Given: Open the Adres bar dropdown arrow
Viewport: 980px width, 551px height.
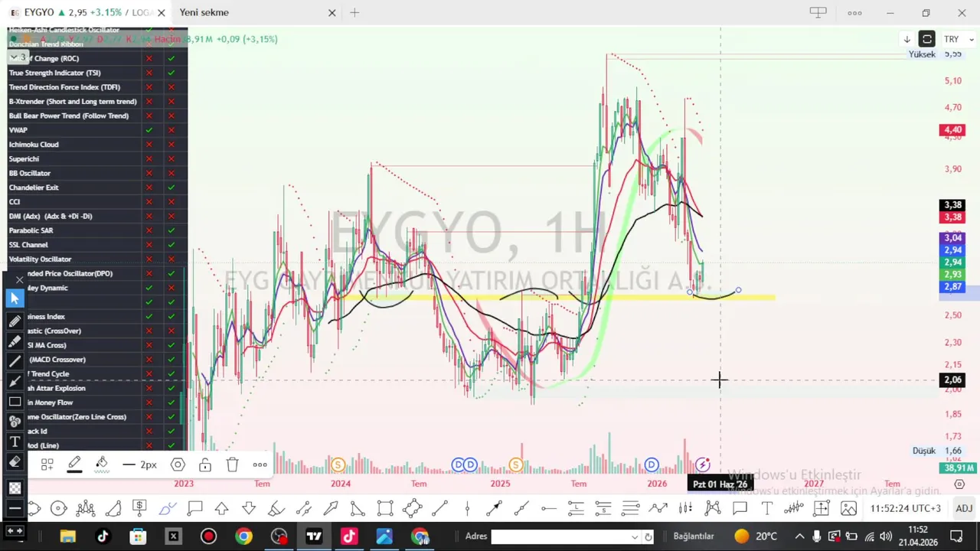Looking at the screenshot, I should coord(635,536).
